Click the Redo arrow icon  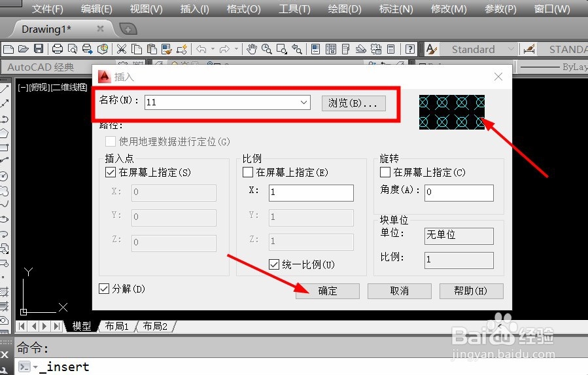[x=224, y=49]
